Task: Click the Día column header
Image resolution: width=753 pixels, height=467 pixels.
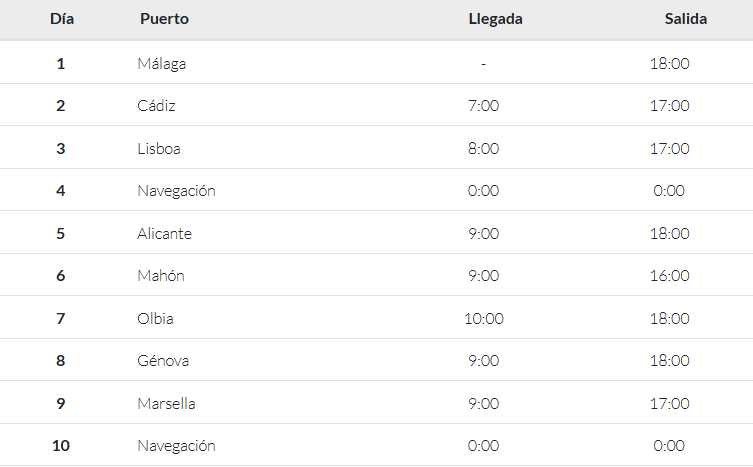Action: tap(62, 19)
